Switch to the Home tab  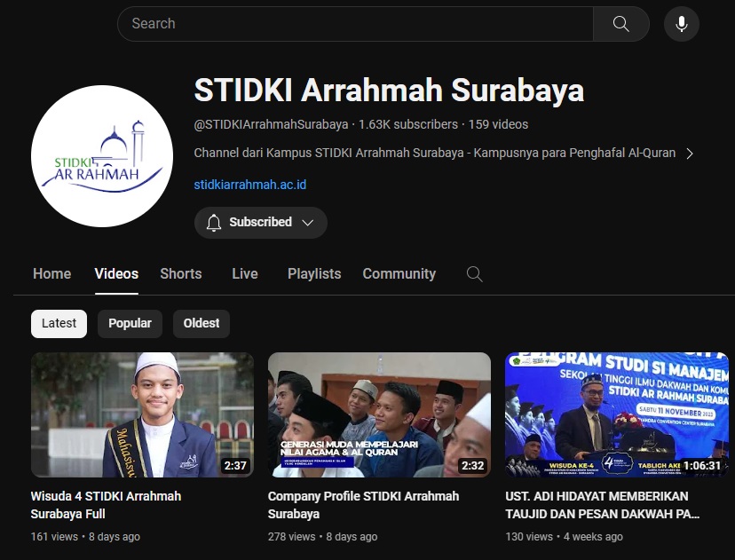coord(52,273)
